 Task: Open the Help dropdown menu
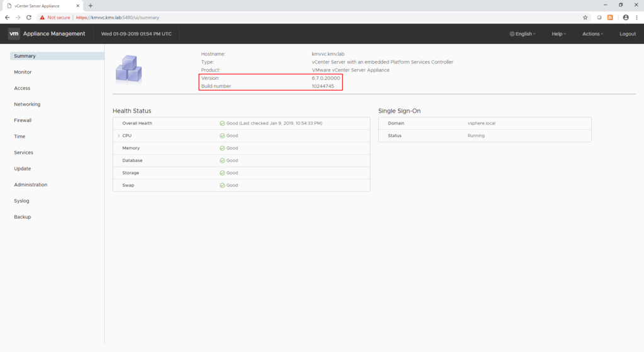pyautogui.click(x=558, y=34)
